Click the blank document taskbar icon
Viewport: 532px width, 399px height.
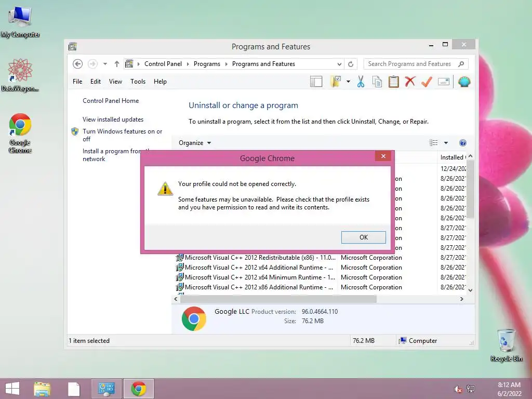coord(74,389)
